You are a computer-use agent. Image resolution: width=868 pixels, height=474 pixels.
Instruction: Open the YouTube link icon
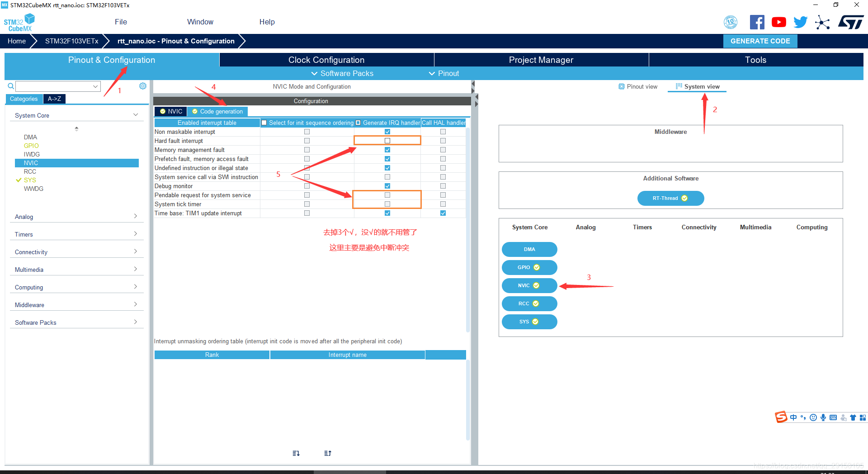(779, 22)
